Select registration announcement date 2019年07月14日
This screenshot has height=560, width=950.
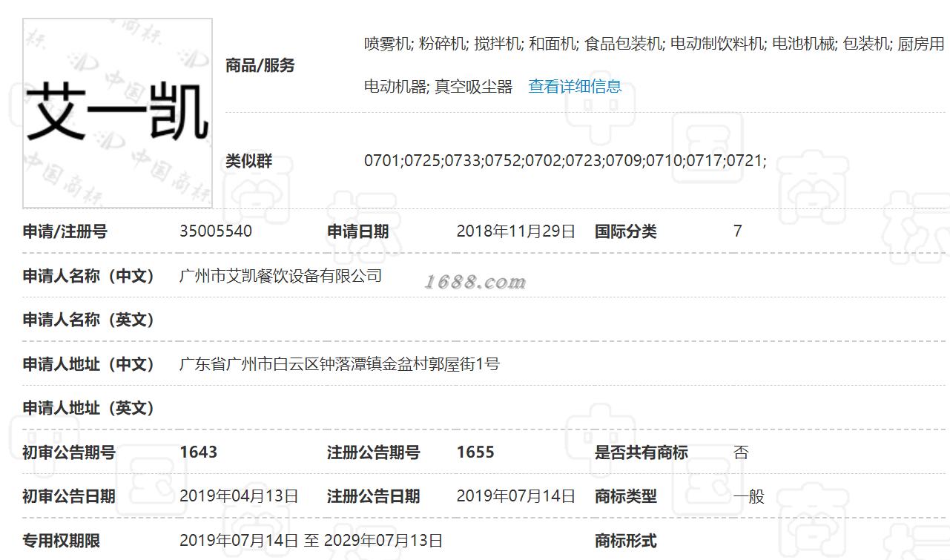coord(516,496)
